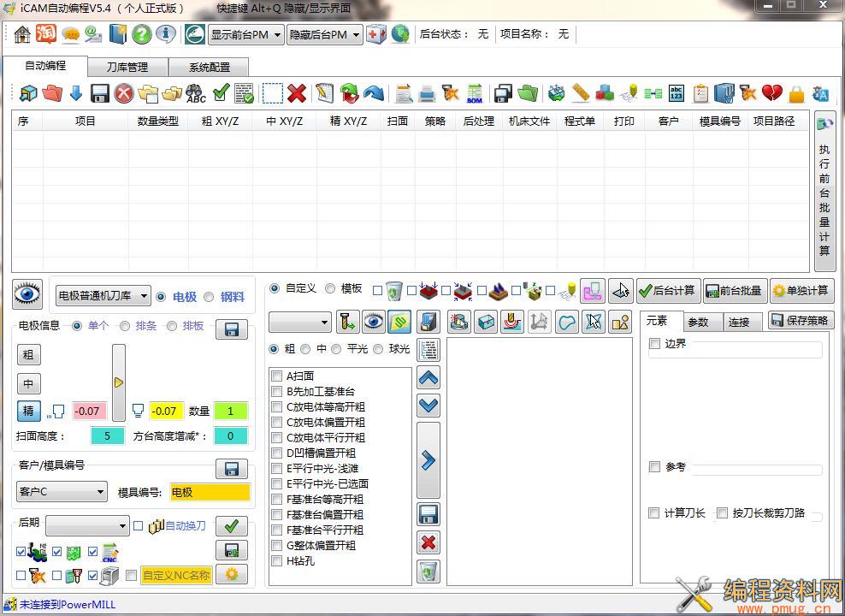Enable the 自动换刀 checkbox

(x=138, y=525)
